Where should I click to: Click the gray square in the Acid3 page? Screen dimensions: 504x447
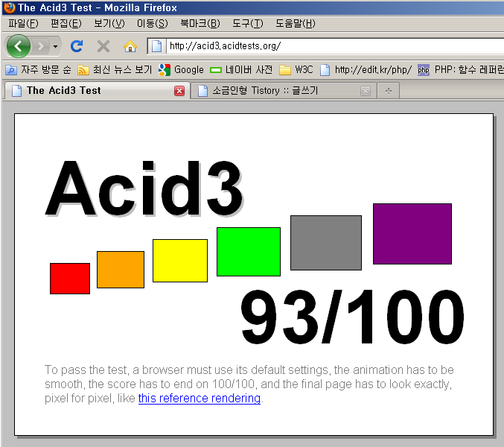(x=326, y=243)
